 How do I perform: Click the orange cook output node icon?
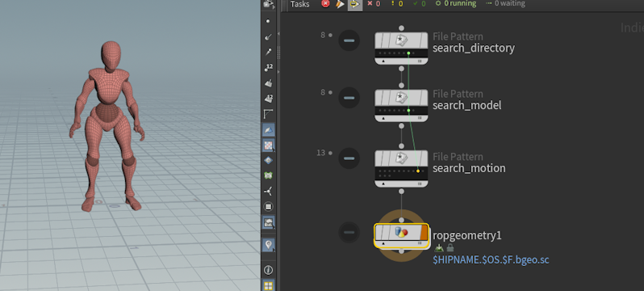click(340, 4)
